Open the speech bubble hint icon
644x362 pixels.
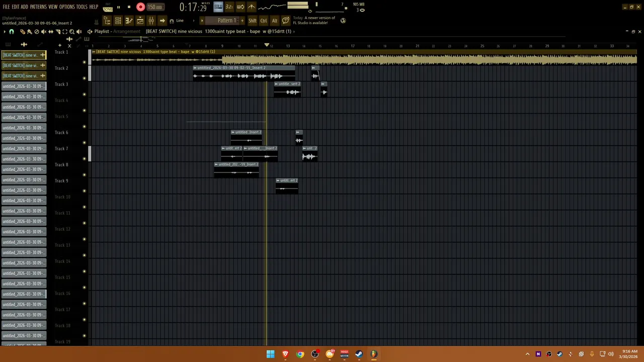(285, 21)
